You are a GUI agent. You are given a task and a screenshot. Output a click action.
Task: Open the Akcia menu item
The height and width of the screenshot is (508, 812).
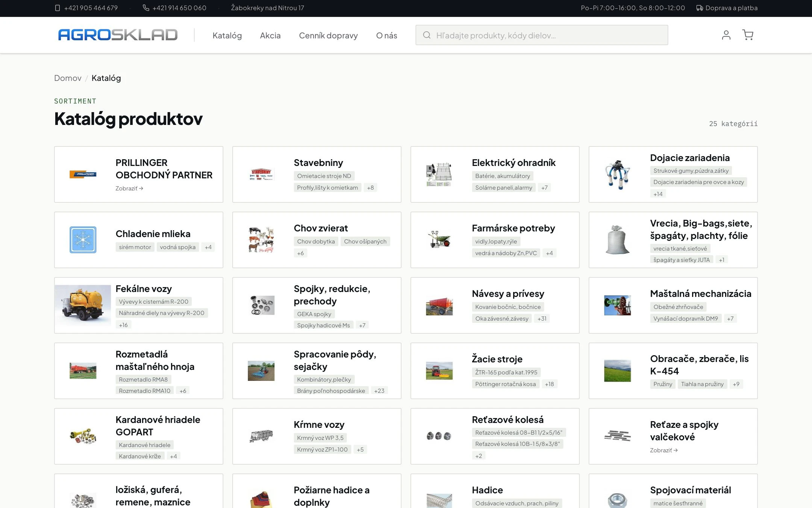[x=270, y=35]
